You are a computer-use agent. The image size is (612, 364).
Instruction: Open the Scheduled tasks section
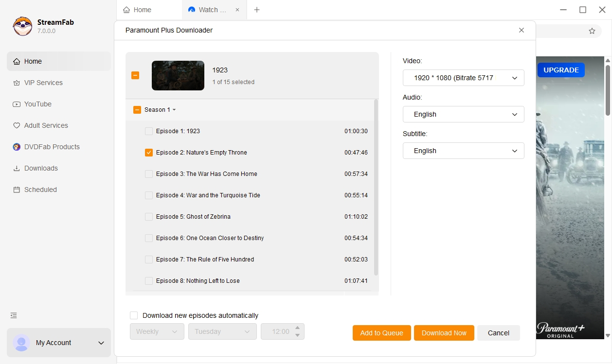(x=39, y=190)
